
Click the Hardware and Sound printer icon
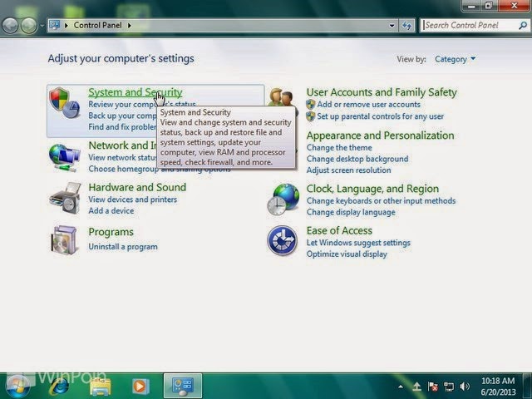coord(66,198)
